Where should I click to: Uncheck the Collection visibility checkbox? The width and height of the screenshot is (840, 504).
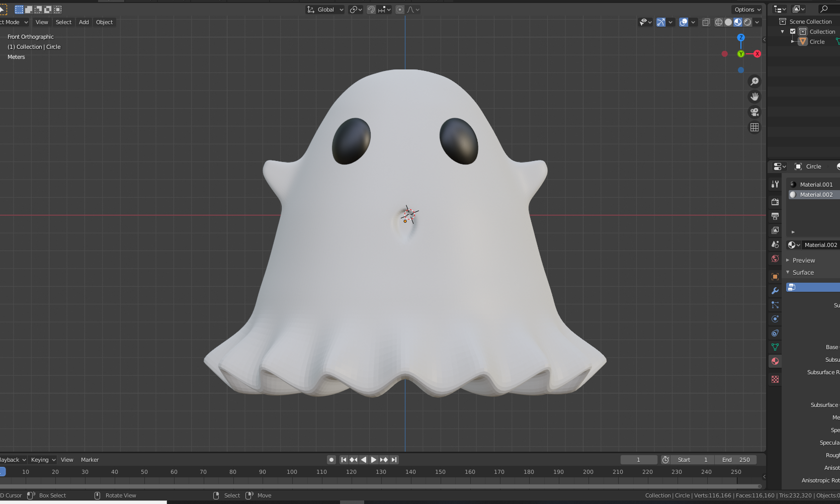[793, 32]
